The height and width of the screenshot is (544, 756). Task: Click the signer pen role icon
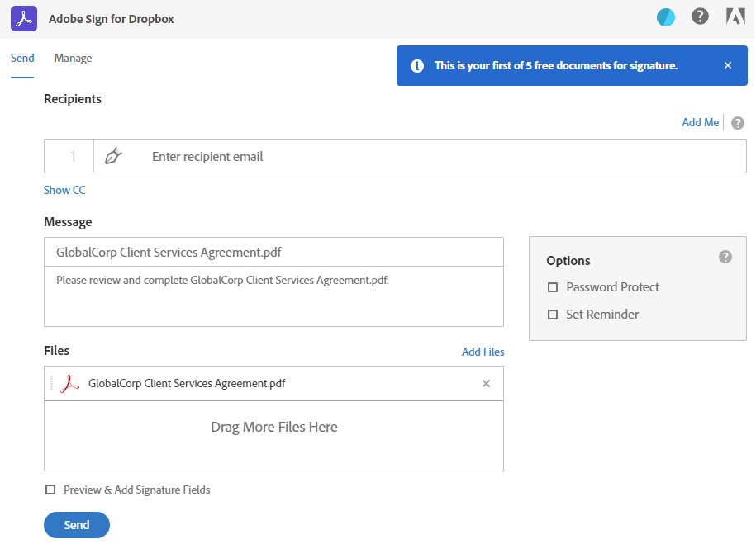pos(113,156)
